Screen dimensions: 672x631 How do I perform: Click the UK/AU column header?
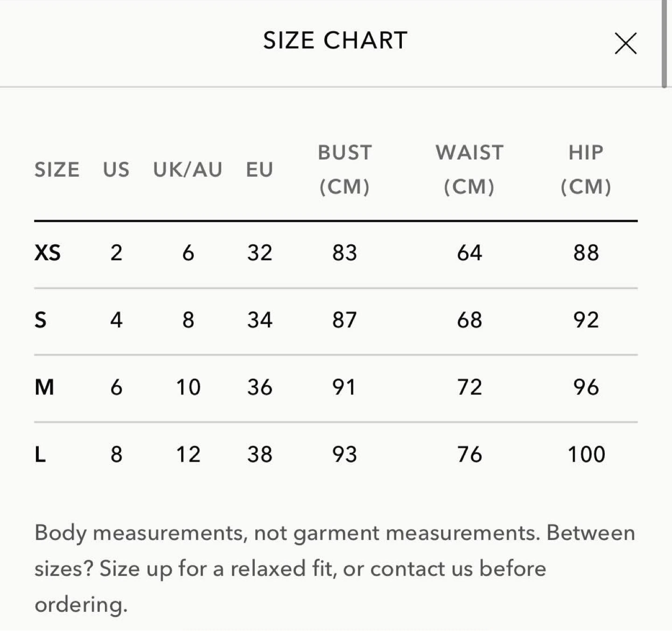(188, 170)
